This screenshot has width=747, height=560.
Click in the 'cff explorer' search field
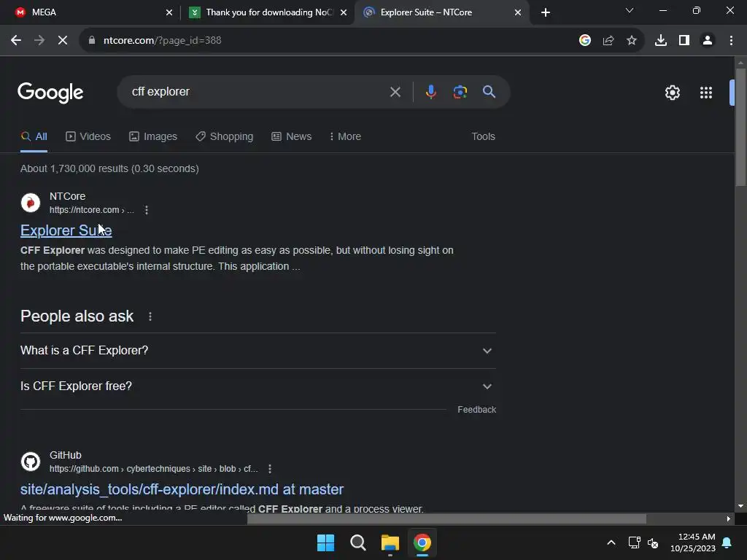pyautogui.click(x=258, y=91)
